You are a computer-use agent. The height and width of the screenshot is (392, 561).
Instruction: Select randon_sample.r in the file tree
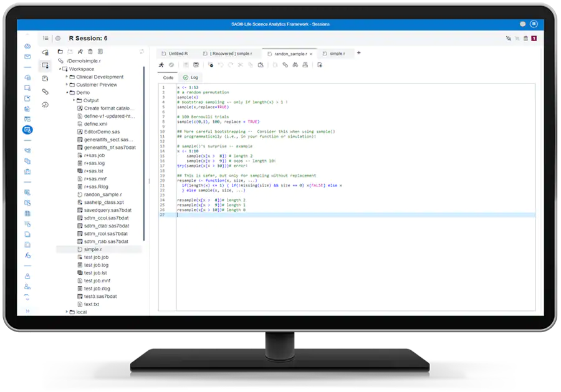tap(103, 194)
